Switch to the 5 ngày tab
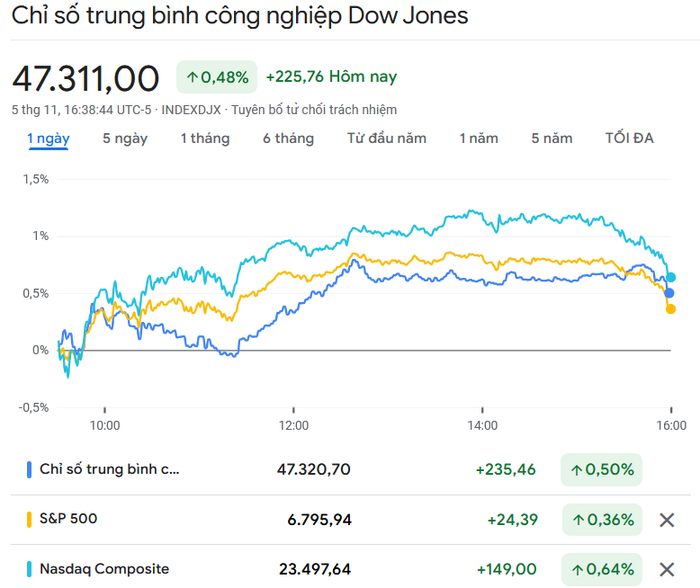Screen dimensions: 700x588 pos(125,138)
